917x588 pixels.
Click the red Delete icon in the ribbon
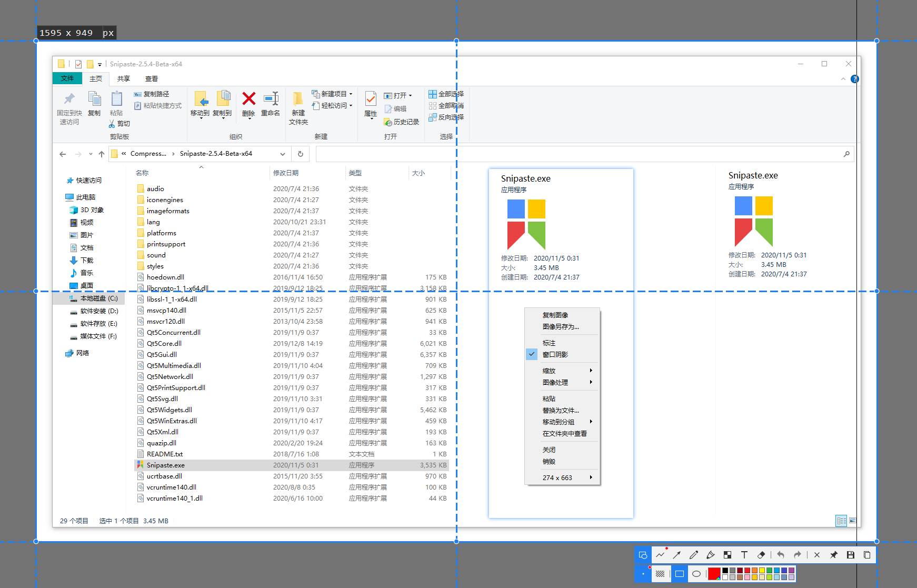tap(248, 98)
